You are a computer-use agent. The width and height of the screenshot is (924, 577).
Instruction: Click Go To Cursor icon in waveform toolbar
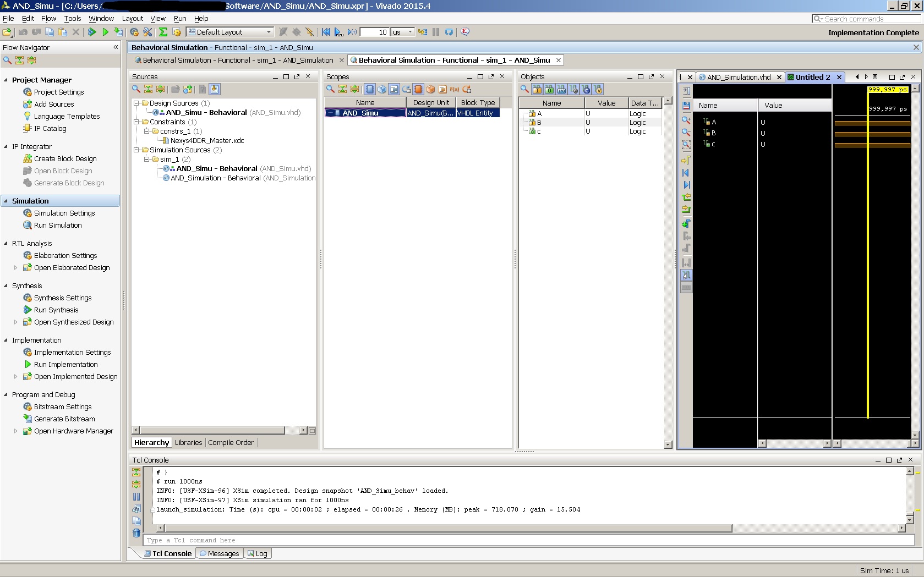coord(686,160)
